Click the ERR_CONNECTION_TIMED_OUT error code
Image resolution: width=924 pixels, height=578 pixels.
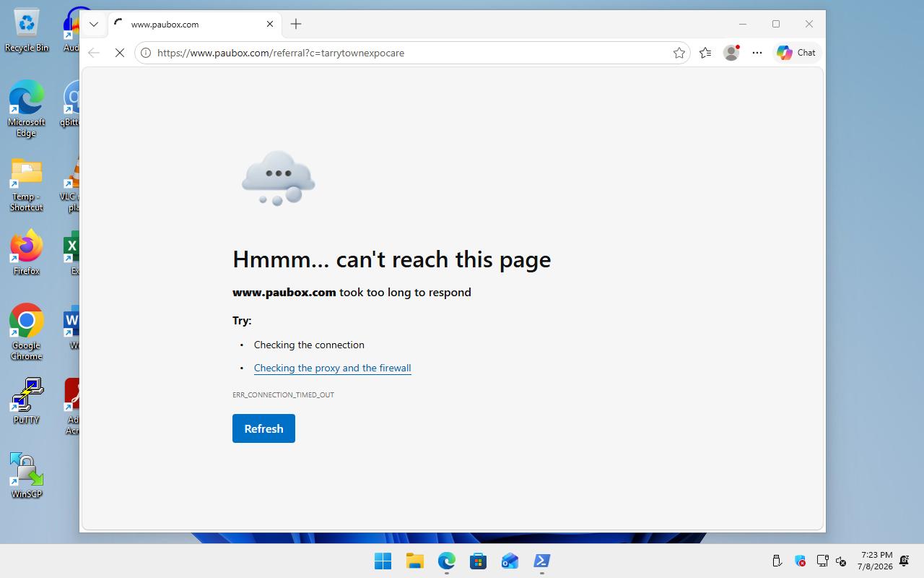(x=283, y=394)
